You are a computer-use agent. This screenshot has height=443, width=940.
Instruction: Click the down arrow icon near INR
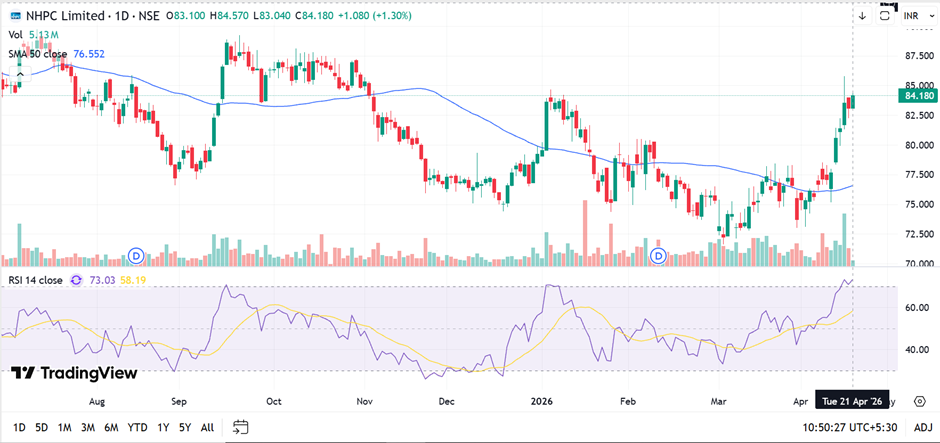pyautogui.click(x=862, y=16)
